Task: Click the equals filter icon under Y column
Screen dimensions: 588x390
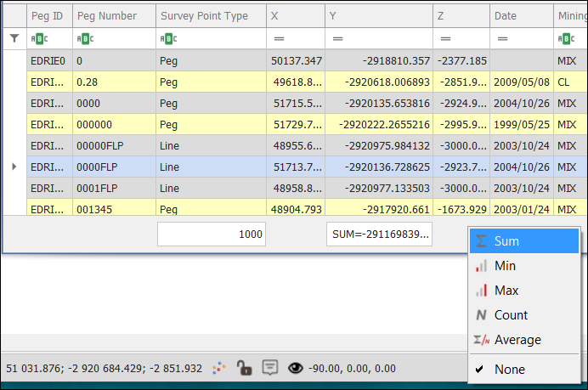Action: click(337, 38)
